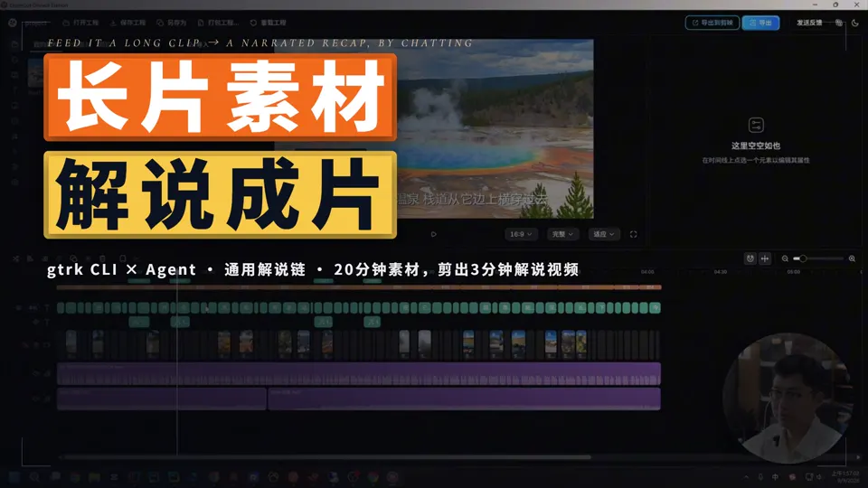Click 打包工程 in top toolbar
Image resolution: width=868 pixels, height=488 pixels.
tap(218, 23)
